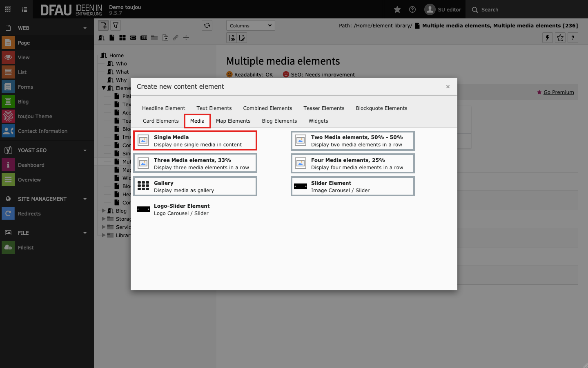Click the clear cache lightning icon

tap(547, 38)
